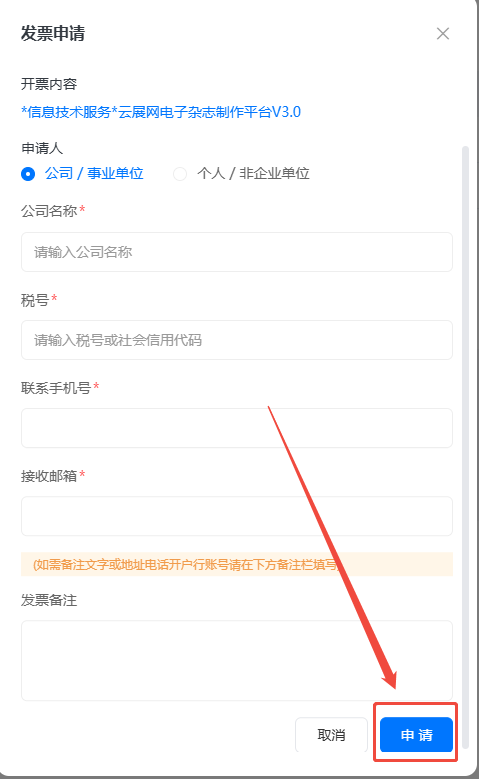The image size is (479, 779).
Task: Focus the 请输入公司名称 input field
Action: coord(237,252)
